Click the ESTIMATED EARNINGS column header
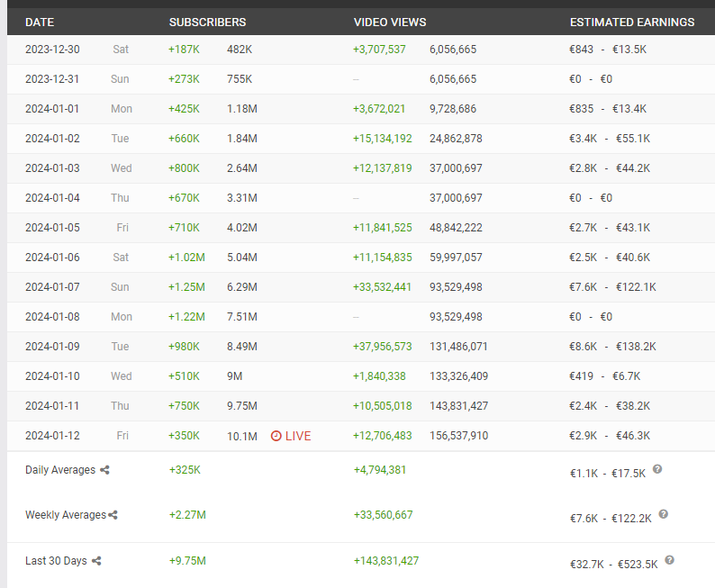The height and width of the screenshot is (588, 715). coord(632,23)
